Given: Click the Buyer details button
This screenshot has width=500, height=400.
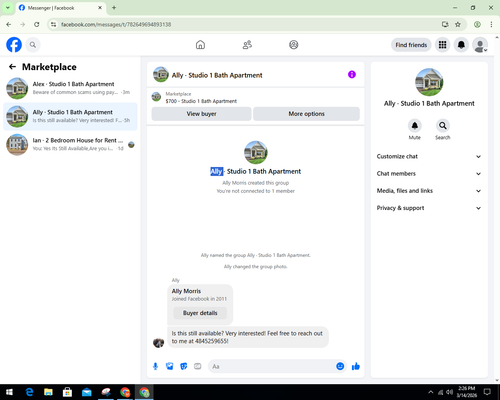Looking at the screenshot, I should click(x=200, y=313).
